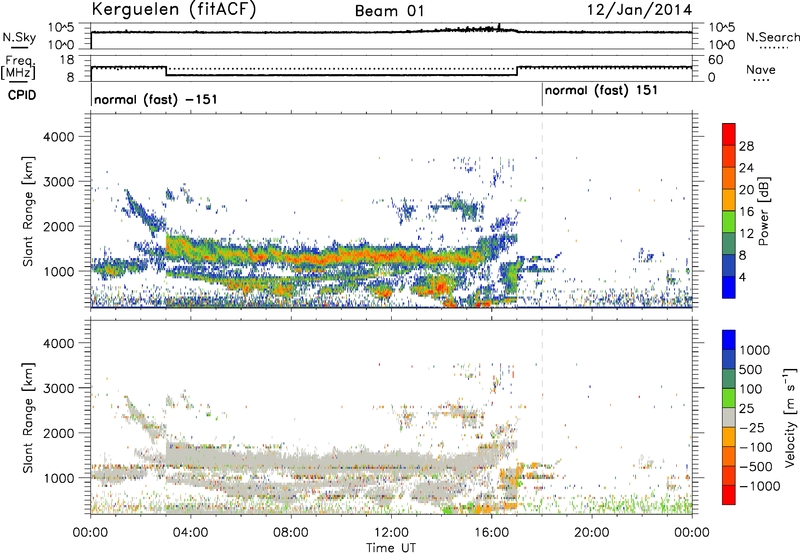
Task: Click the date '12/Jan/2014'
Action: [x=639, y=10]
